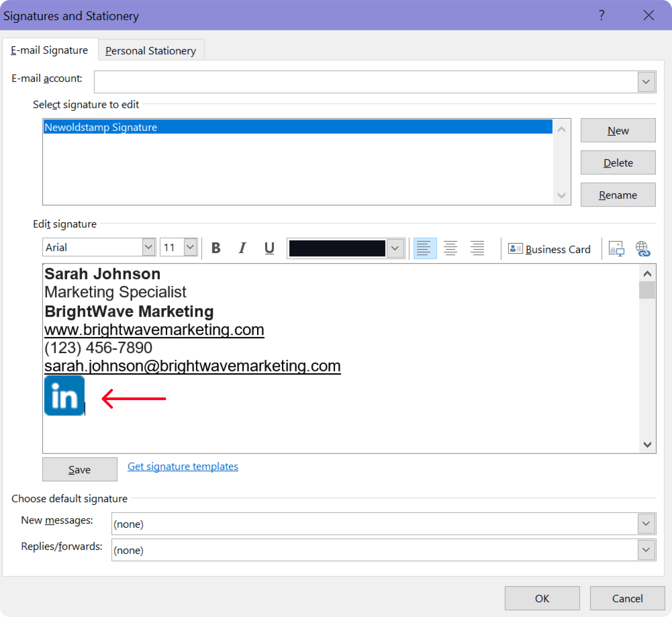Open the font family dropdown
This screenshot has width=672, height=617.
tap(148, 247)
